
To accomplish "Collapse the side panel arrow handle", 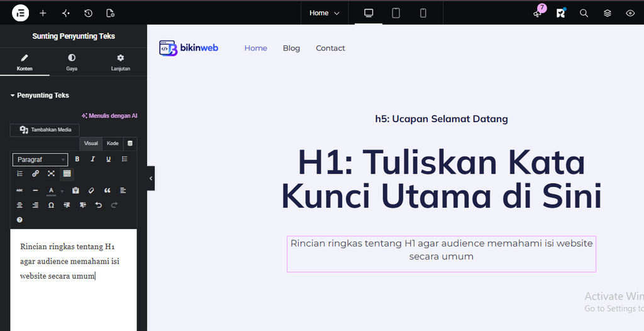I will 151,179.
